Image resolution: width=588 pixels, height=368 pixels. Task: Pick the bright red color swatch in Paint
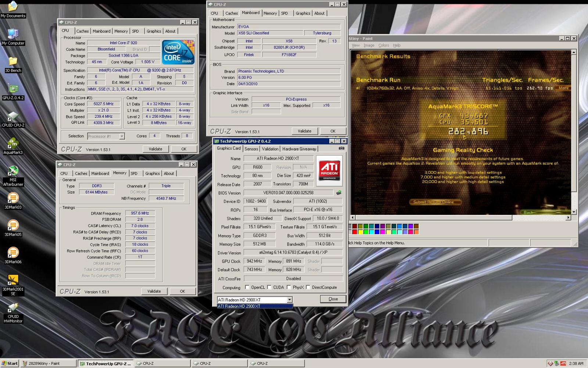(x=355, y=232)
